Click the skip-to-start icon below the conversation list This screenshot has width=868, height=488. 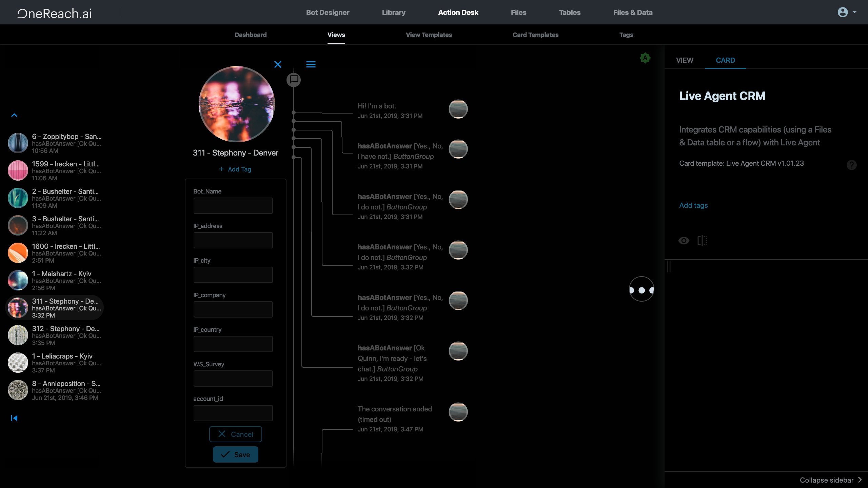[x=14, y=418]
